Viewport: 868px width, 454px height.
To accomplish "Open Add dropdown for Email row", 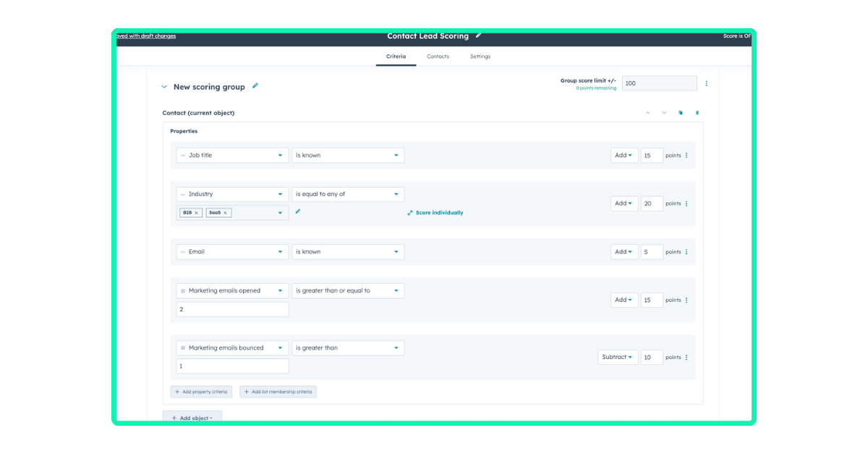I will (x=624, y=252).
